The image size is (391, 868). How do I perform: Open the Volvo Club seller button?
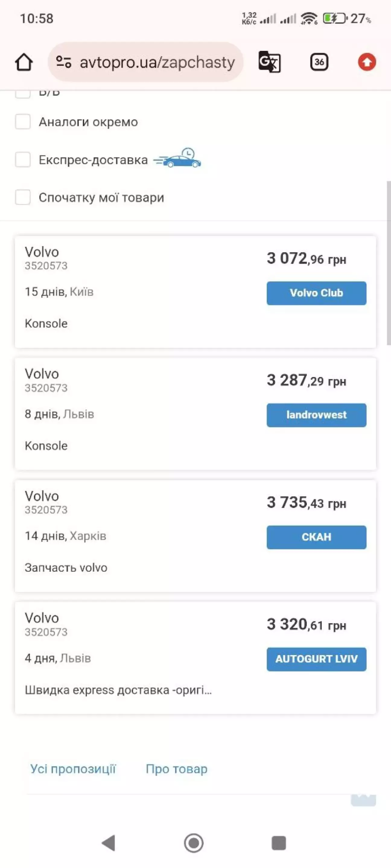[x=316, y=293]
